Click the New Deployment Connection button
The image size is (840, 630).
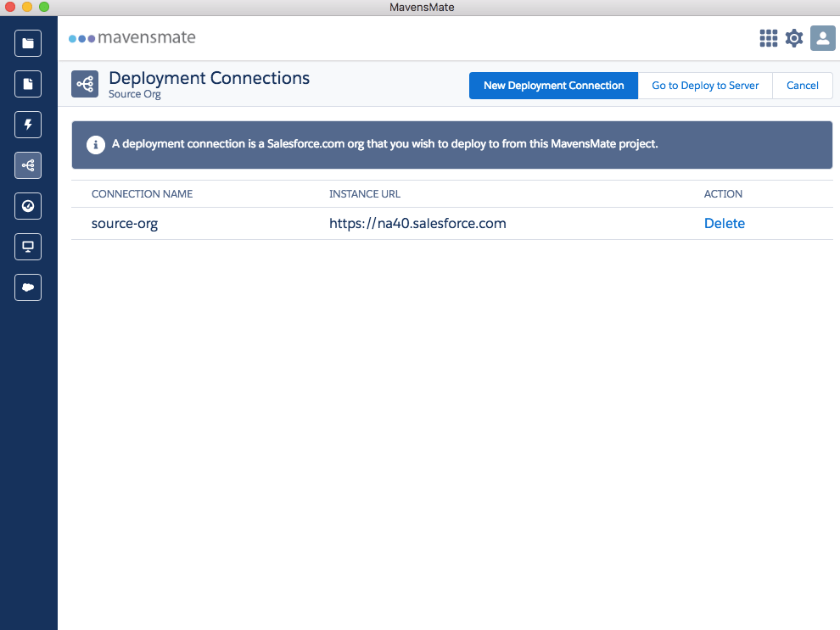553,86
